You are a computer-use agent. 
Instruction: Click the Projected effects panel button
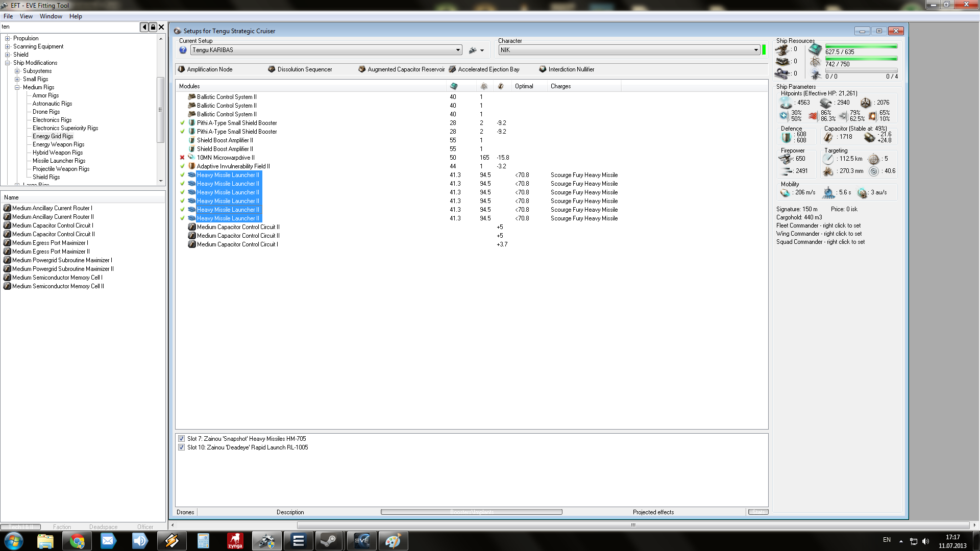tap(653, 512)
